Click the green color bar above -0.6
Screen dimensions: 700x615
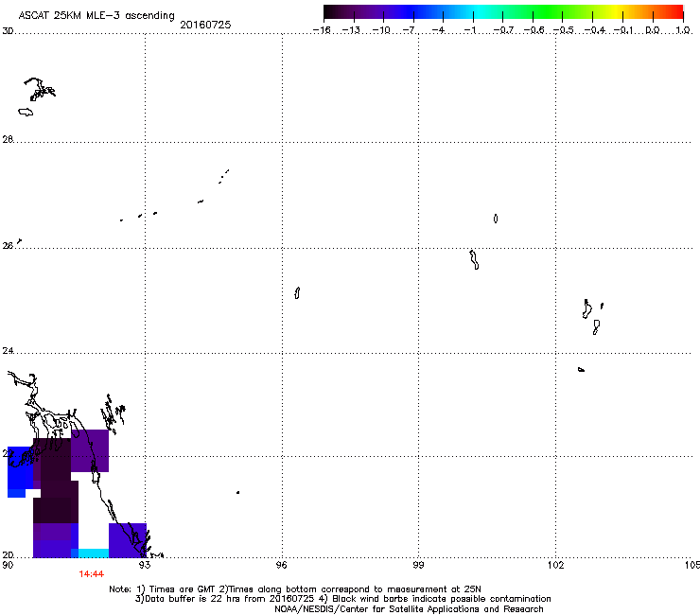click(x=533, y=11)
